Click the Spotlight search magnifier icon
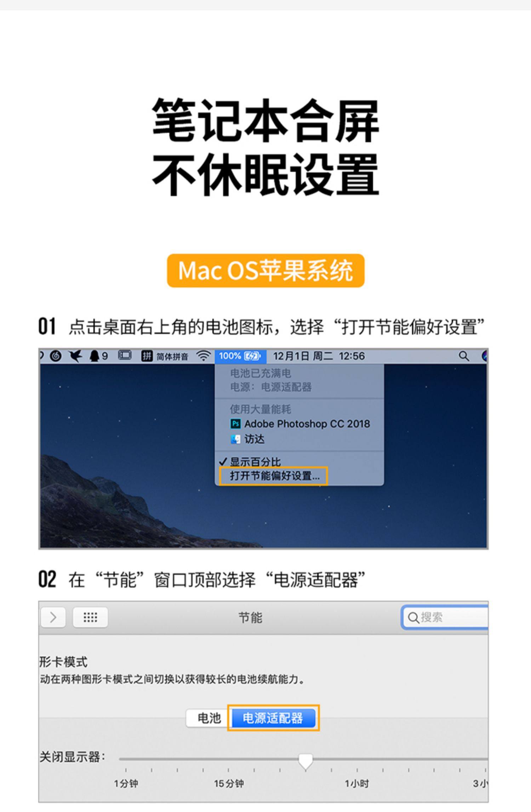This screenshot has width=531, height=812. coord(463,356)
